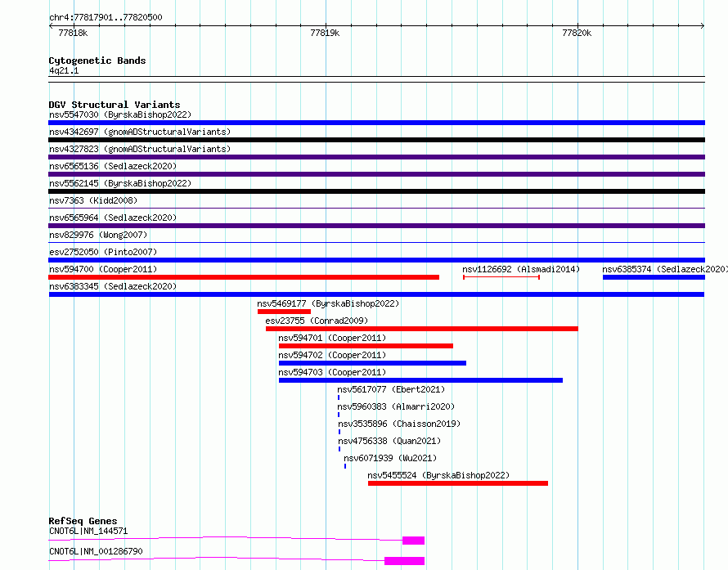Click the purple nsv6565964 variant bar
Viewport: 728px width, 570px height.
pos(376,226)
